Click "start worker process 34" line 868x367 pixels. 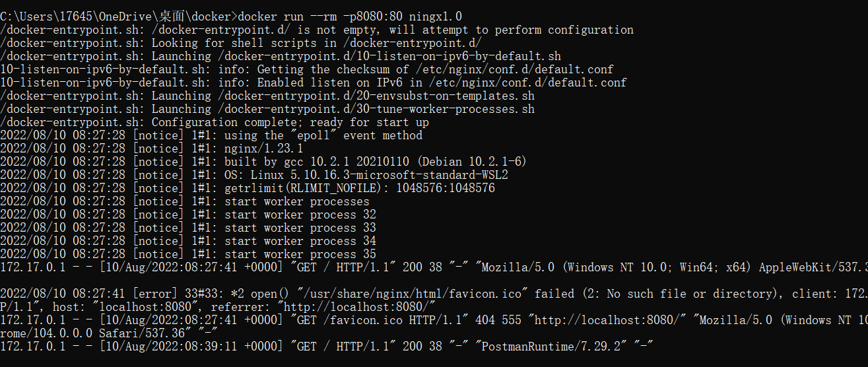click(x=300, y=241)
